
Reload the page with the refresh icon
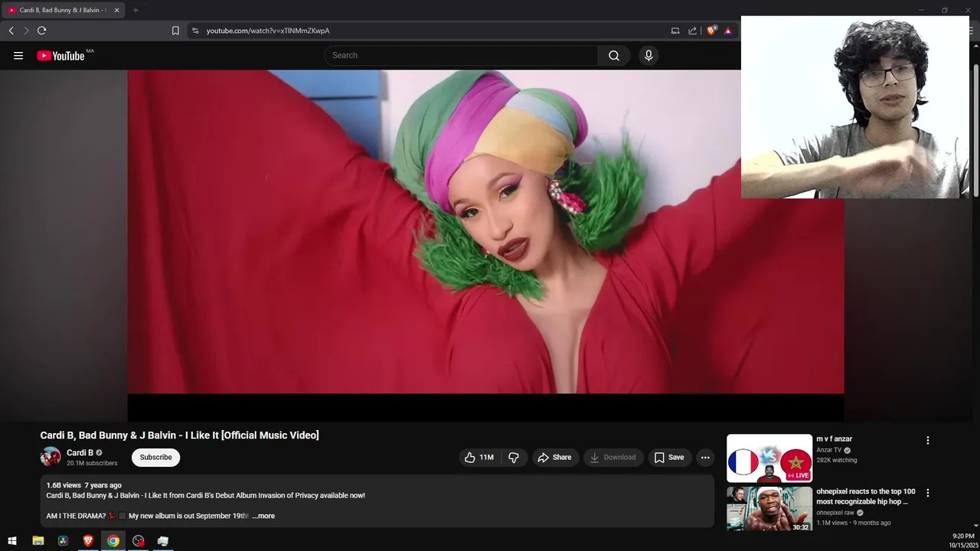tap(41, 31)
